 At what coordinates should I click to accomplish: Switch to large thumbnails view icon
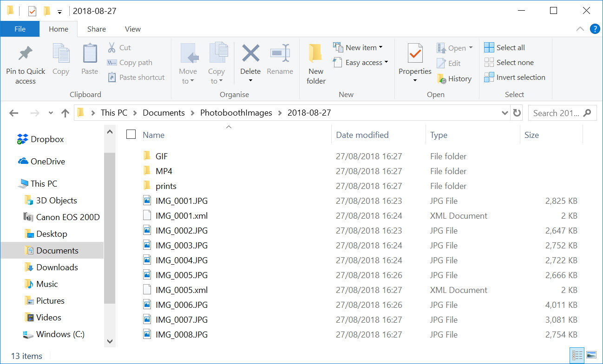[x=591, y=356]
